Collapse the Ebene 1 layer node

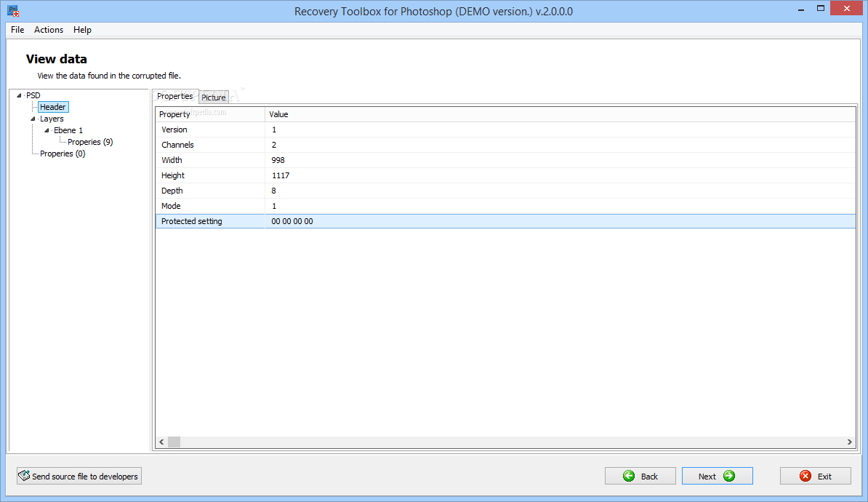tap(47, 130)
